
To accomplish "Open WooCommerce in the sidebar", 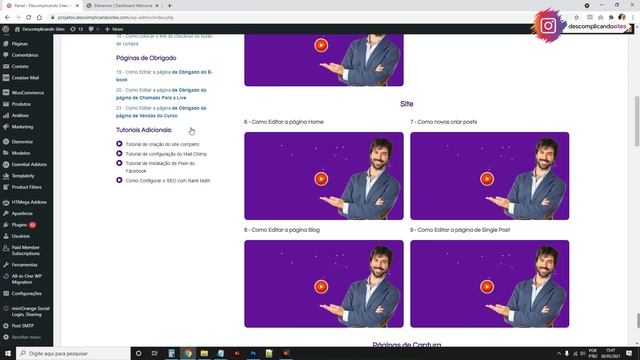I will [x=28, y=93].
